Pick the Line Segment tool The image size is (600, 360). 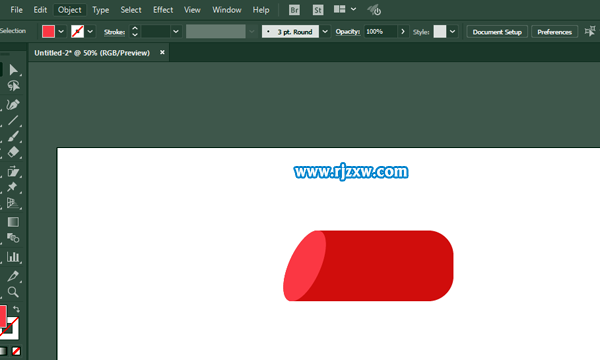click(13, 121)
